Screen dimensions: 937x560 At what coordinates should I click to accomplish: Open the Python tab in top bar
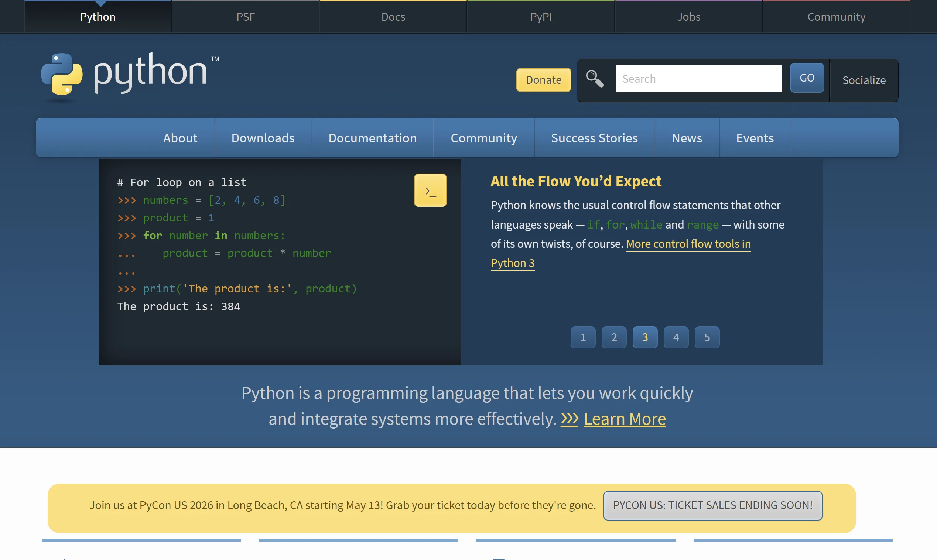pyautogui.click(x=98, y=17)
